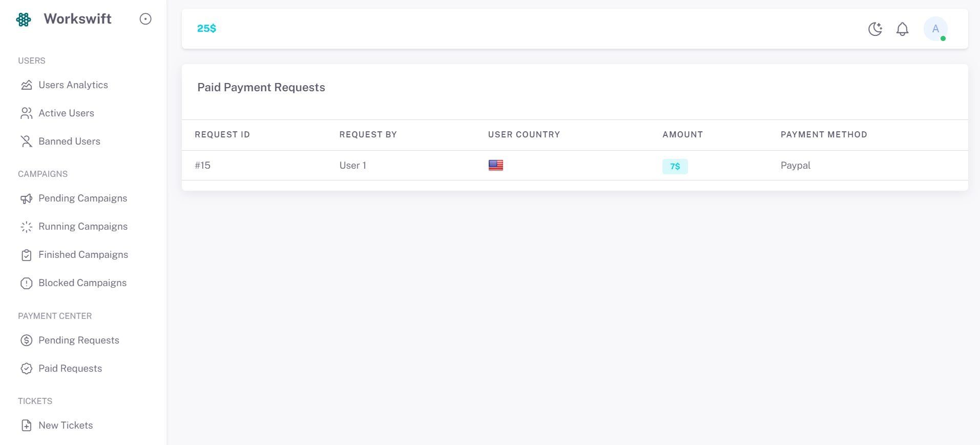Open New Tickets
The image size is (980, 445).
pyautogui.click(x=66, y=426)
